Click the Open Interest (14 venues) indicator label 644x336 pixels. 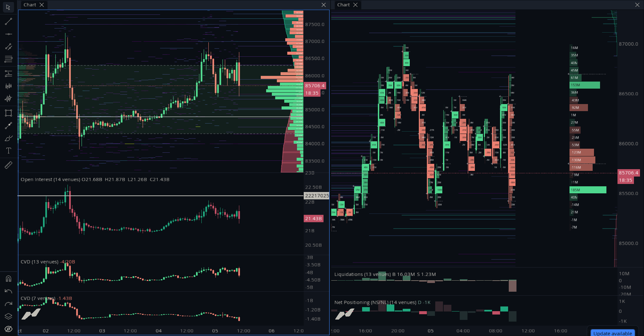coord(50,180)
